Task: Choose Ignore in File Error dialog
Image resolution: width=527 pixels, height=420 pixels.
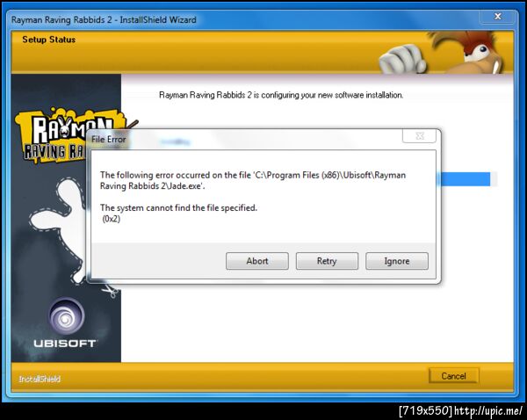Action: point(397,261)
